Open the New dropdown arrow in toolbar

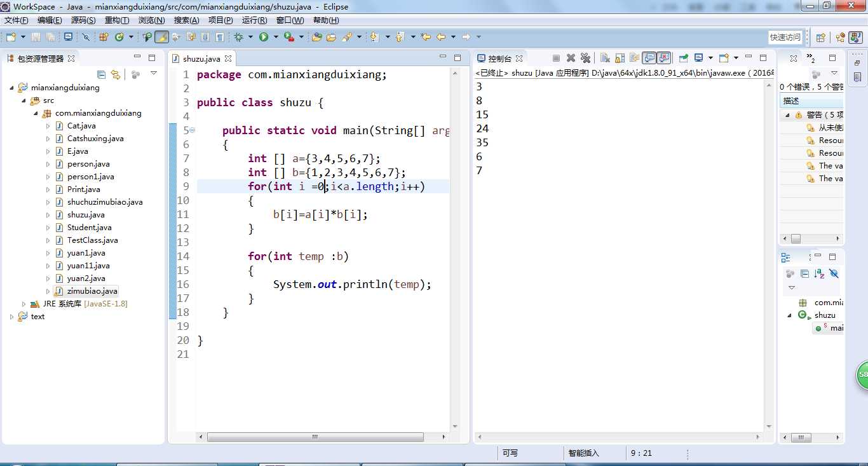[24, 37]
